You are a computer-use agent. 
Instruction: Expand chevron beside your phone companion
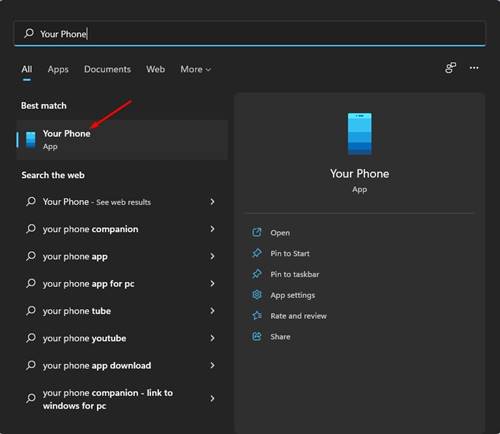(212, 229)
